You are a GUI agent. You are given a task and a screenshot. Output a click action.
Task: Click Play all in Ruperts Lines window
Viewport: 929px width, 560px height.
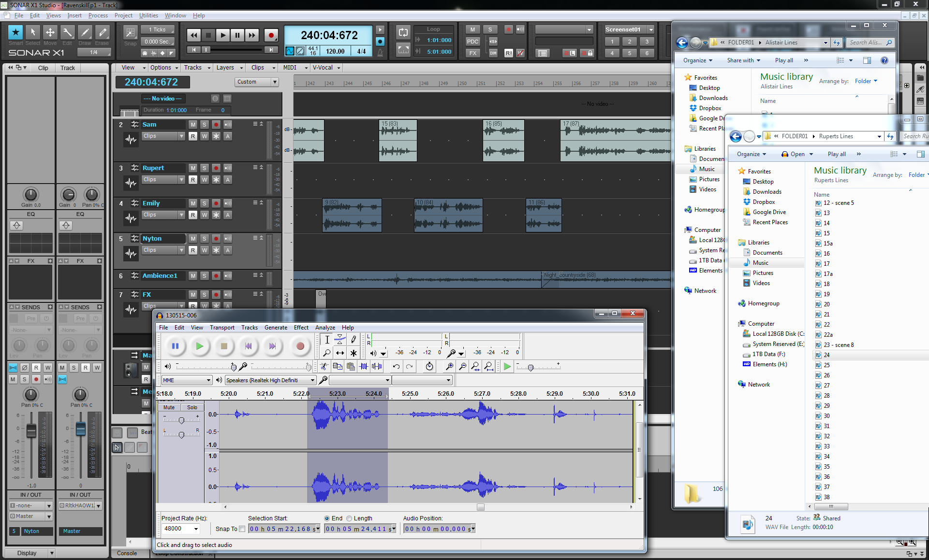(837, 154)
